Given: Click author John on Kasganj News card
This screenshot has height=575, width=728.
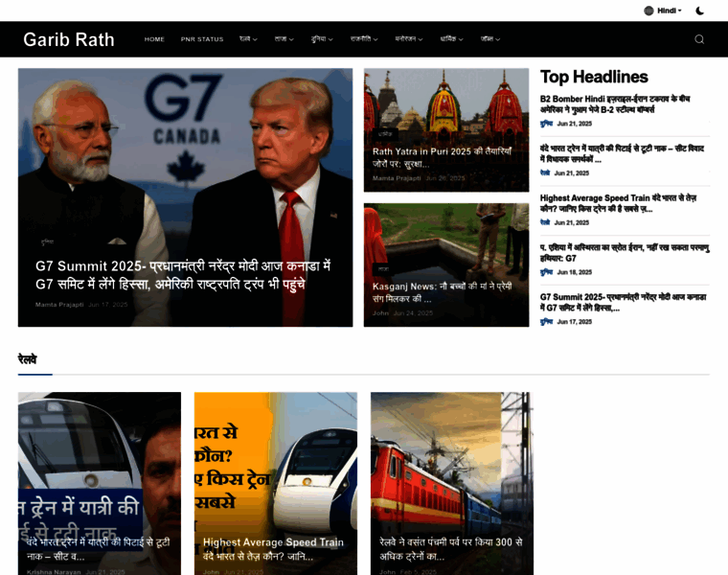Looking at the screenshot, I should pyautogui.click(x=380, y=313).
